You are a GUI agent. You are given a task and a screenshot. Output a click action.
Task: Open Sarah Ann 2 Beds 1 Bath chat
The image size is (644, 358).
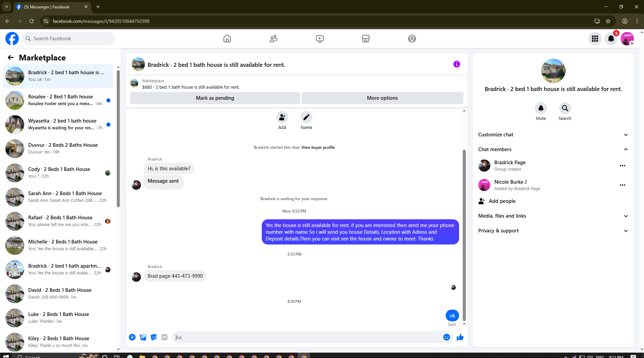point(58,197)
